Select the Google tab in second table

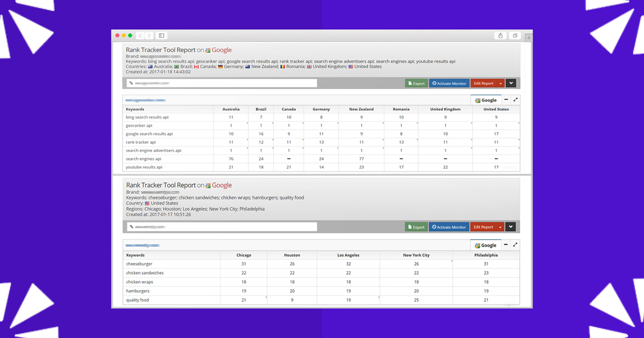point(486,245)
